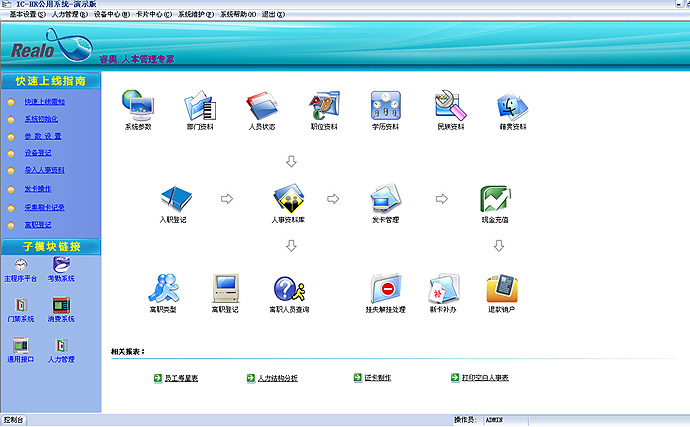Follow the 发卡操作 sidebar link
Image resolution: width=690 pixels, height=427 pixels.
coord(38,189)
